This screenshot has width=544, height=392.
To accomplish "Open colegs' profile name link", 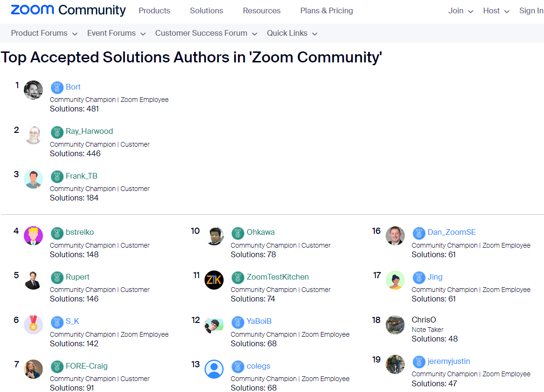I will click(258, 366).
